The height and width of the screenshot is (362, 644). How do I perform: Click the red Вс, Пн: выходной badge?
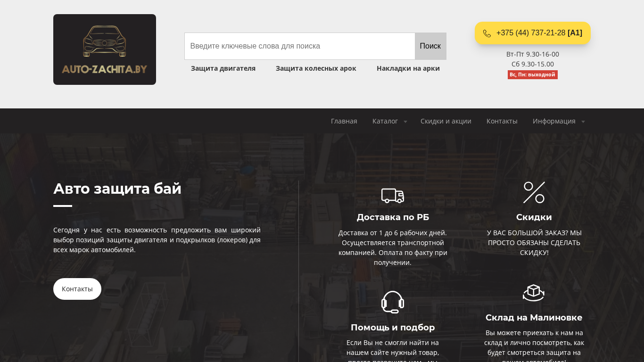tap(533, 74)
